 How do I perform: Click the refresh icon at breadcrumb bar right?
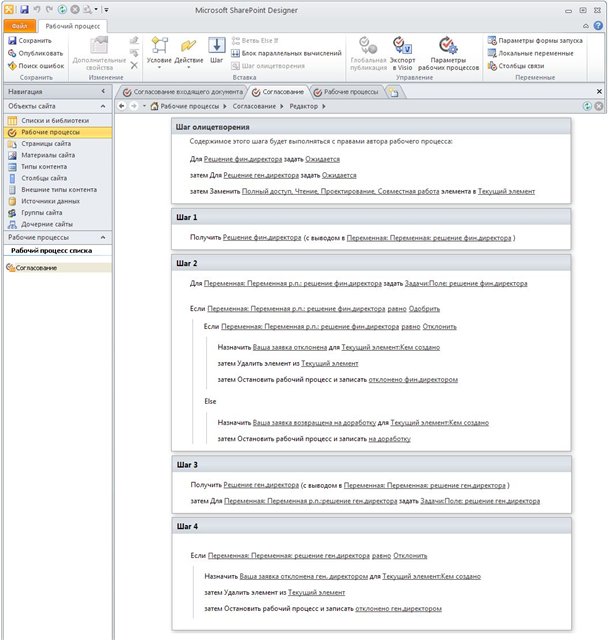point(587,106)
